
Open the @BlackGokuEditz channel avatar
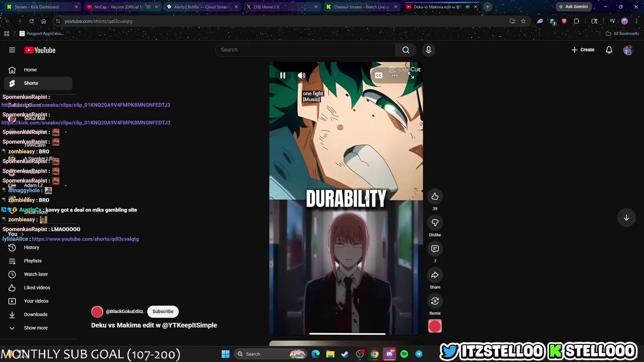97,312
